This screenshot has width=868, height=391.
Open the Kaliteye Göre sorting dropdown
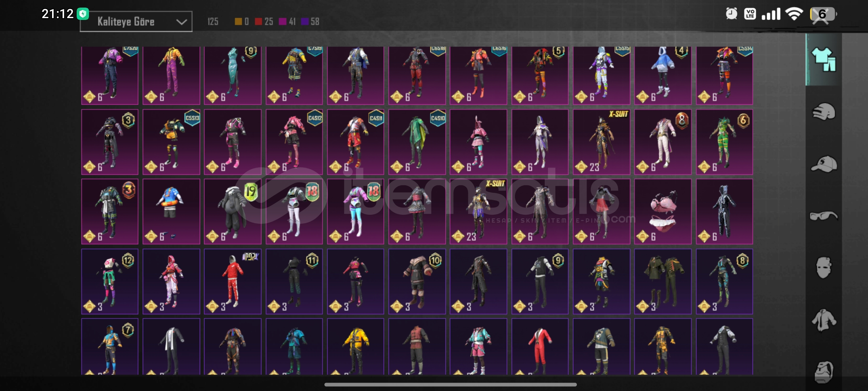(x=136, y=22)
